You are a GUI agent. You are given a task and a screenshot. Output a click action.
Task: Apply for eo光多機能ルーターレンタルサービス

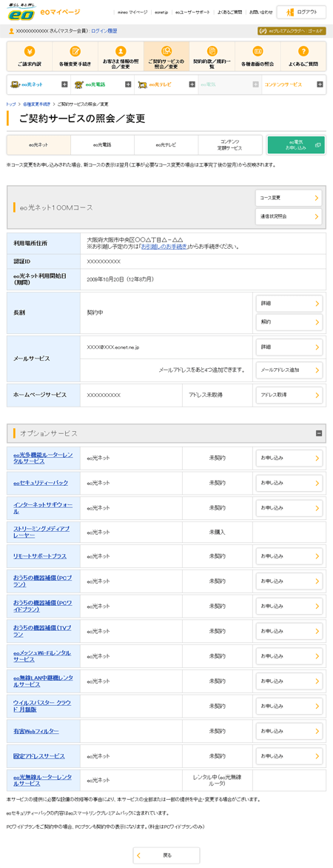(288, 458)
